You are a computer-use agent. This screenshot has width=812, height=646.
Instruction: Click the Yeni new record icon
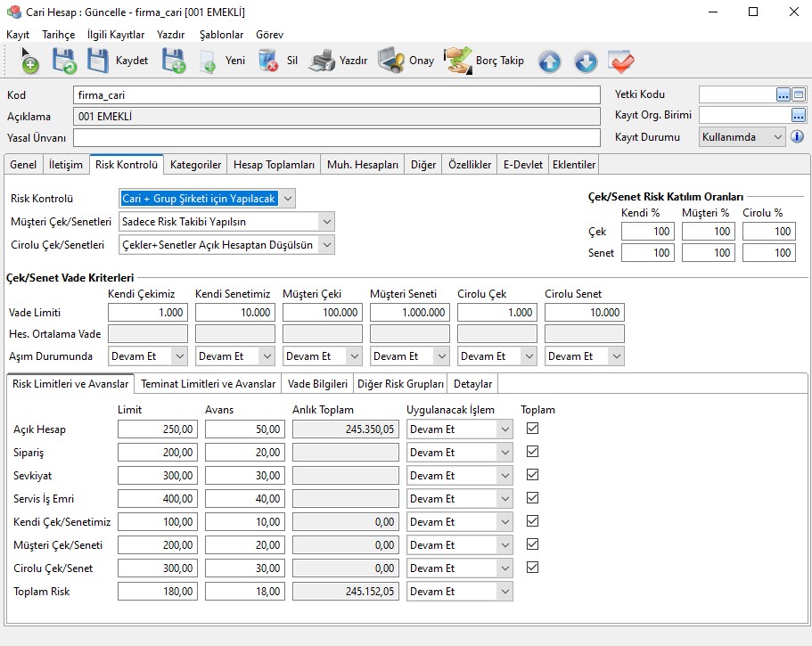[x=208, y=61]
